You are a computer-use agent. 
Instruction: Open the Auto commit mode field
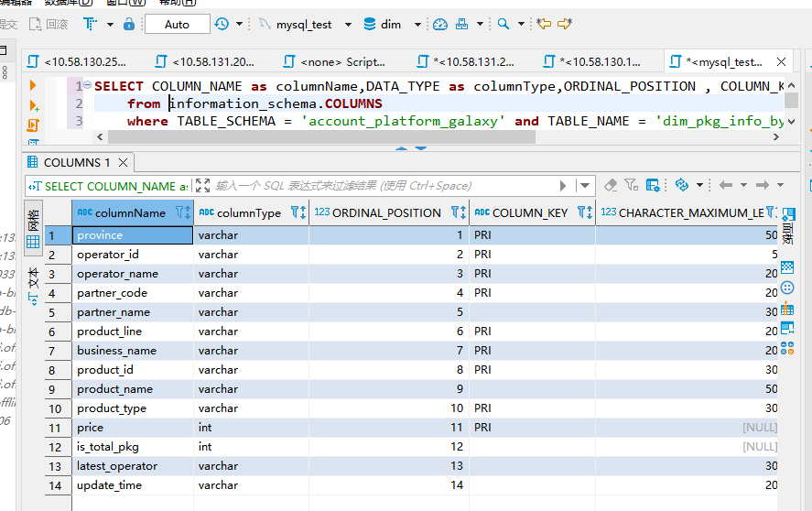[177, 25]
